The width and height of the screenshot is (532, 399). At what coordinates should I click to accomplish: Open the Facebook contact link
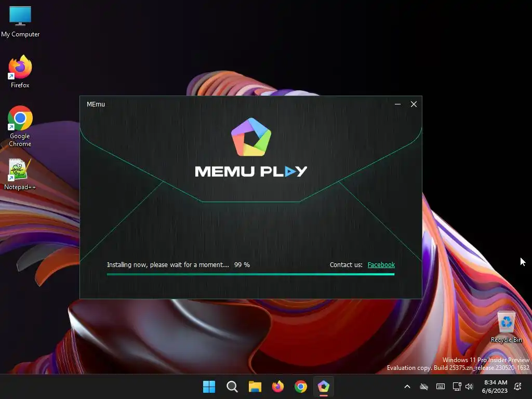(x=381, y=264)
